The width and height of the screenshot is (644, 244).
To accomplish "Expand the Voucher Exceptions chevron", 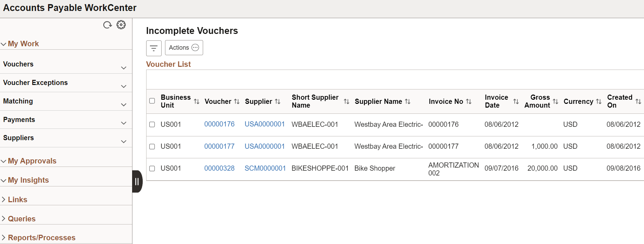I will [x=124, y=86].
